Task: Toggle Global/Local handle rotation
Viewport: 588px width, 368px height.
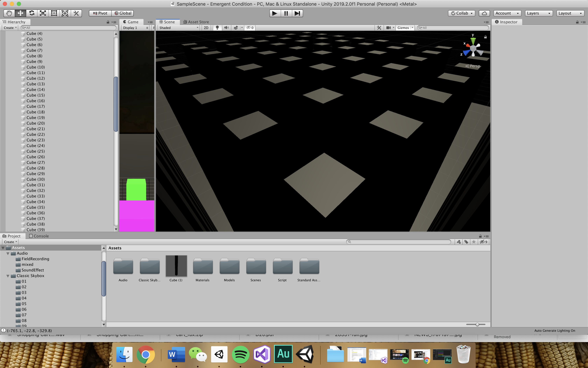Action: point(123,13)
